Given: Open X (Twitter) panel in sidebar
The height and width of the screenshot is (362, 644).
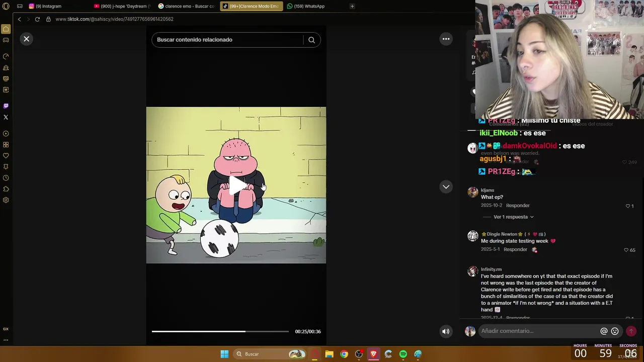Looking at the screenshot, I should click(6, 117).
